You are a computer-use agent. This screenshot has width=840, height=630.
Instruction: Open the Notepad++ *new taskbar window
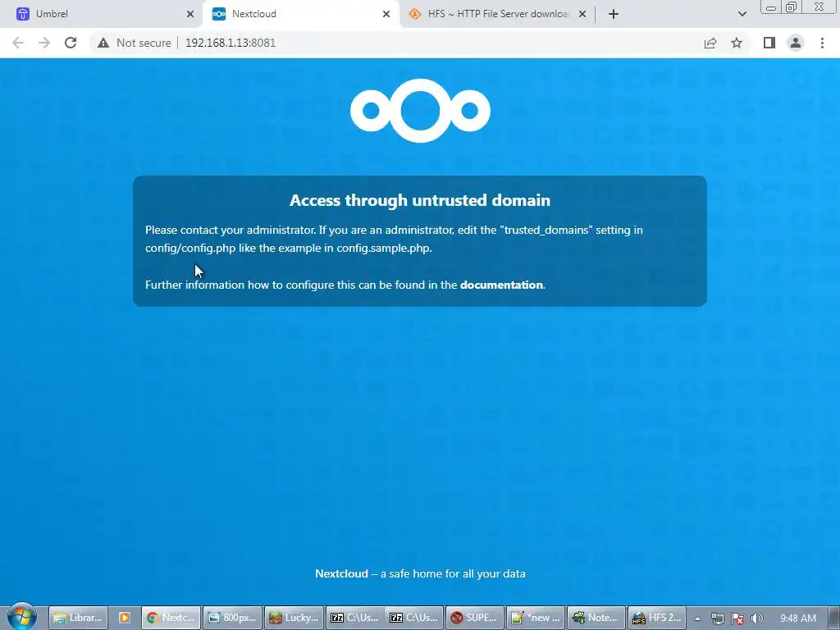click(x=535, y=618)
